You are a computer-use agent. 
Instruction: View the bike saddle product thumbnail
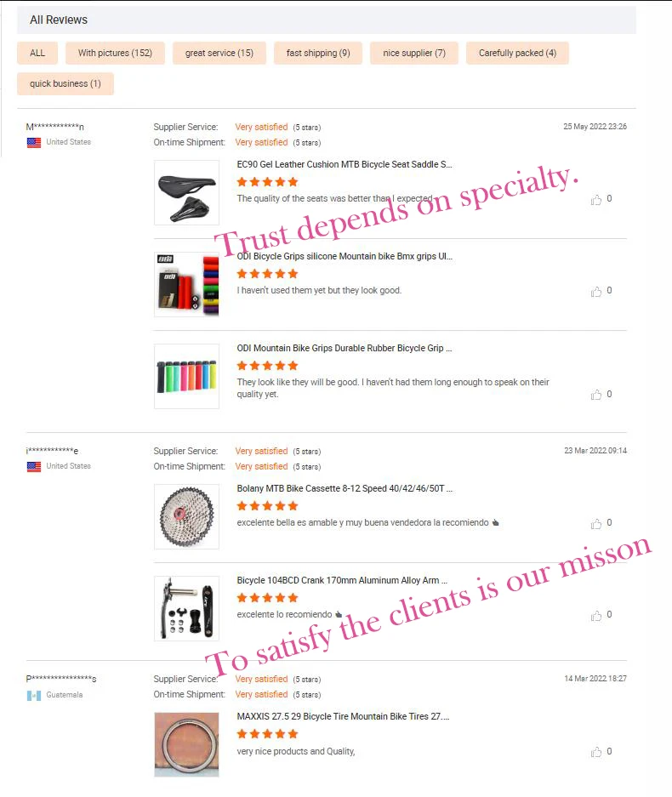click(186, 192)
